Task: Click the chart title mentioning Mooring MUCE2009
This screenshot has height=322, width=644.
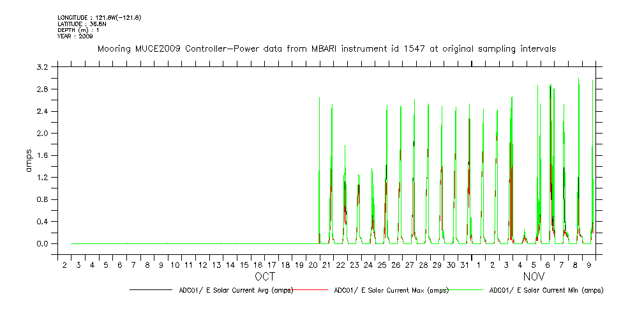Action: (x=326, y=49)
